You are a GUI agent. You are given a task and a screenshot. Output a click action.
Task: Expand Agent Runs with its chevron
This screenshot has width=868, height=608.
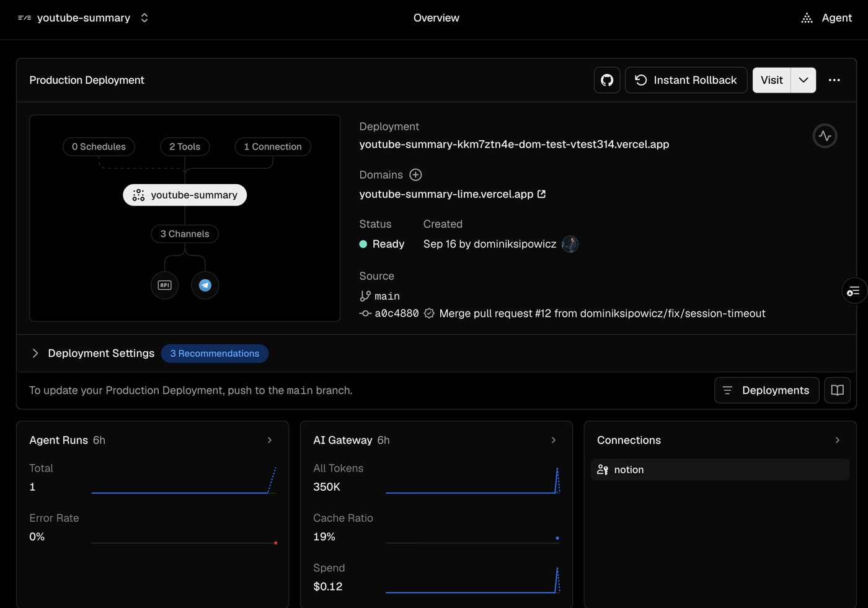pyautogui.click(x=270, y=440)
